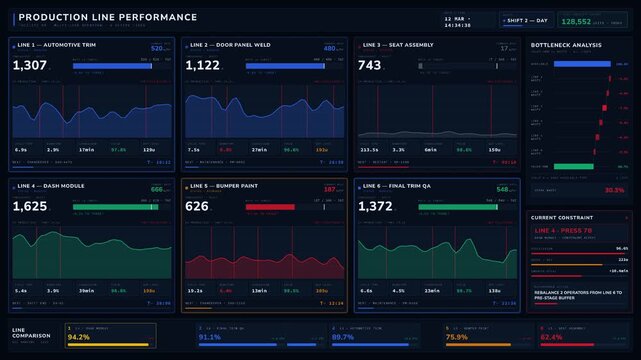Viewport: 641px width, 360px height.
Task: Click the 12 MAR 14:34:38 date time readout
Action: click(x=457, y=22)
